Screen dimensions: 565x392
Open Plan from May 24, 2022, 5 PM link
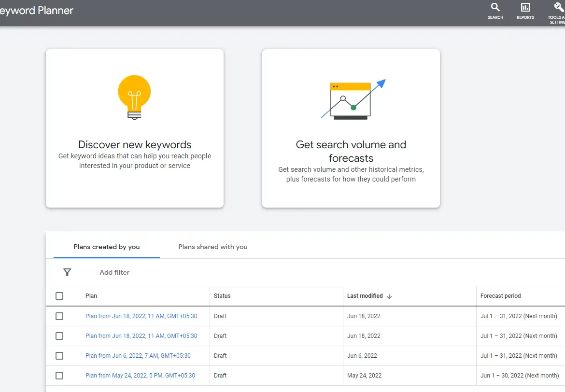[140, 376]
